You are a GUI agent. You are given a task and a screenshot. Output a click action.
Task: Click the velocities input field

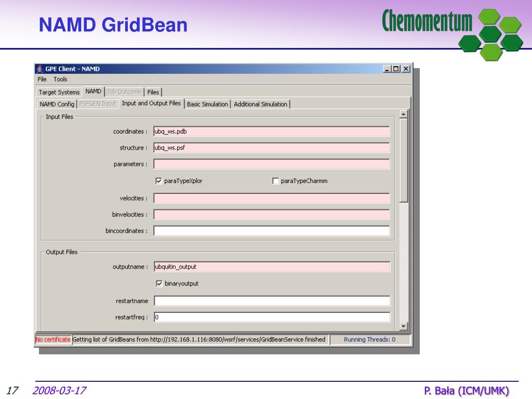[271, 198]
